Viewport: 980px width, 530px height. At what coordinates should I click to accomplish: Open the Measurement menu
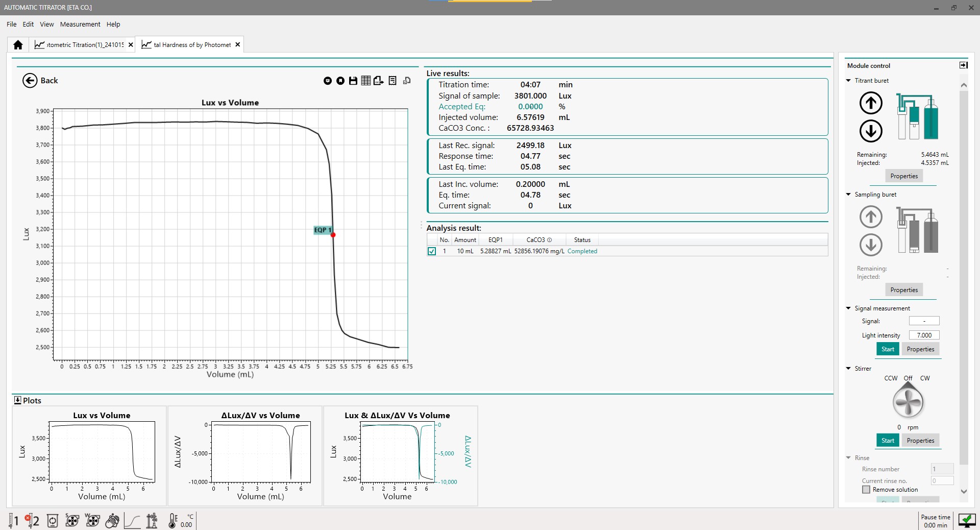pos(80,24)
